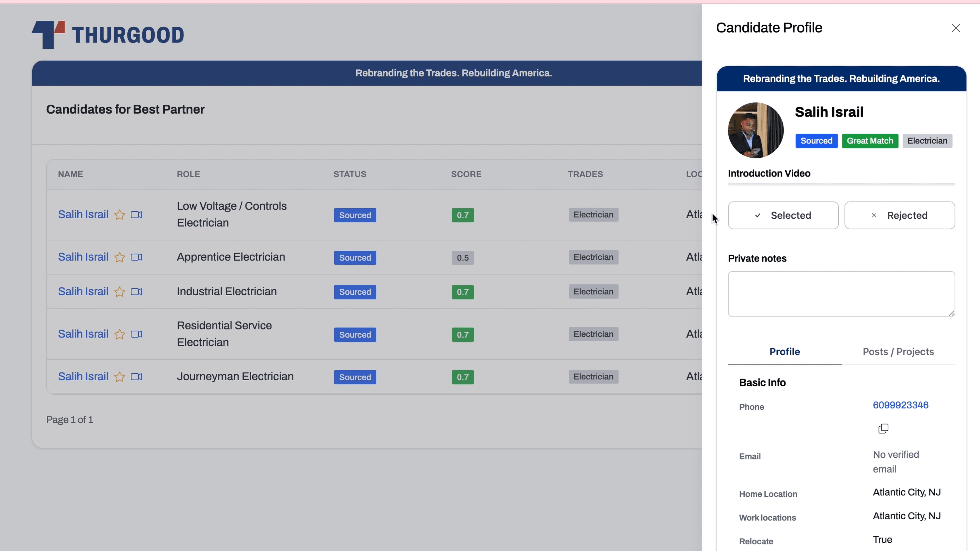Screen dimensions: 980x551
Task: Open intro video for Low Voltage Electrician
Action: (137, 215)
